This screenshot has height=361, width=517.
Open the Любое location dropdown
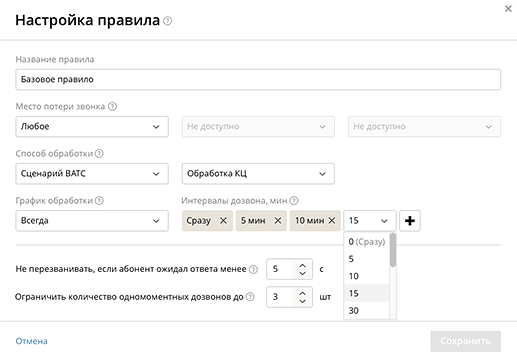[92, 127]
